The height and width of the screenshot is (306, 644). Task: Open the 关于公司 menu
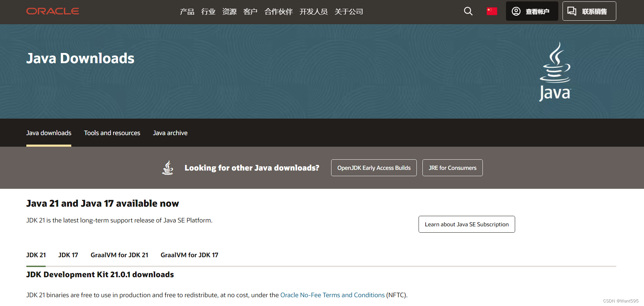point(349,12)
